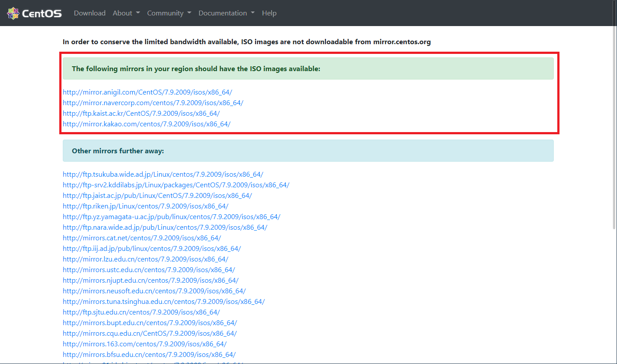Open the ftp.iij.ad.jp mirror link
The height and width of the screenshot is (364, 617).
tap(152, 249)
